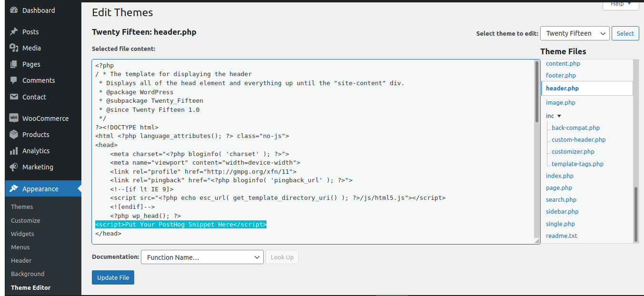Open WooCommerce with its Woo badge icon
This screenshot has width=644, height=296.
coord(13,118)
